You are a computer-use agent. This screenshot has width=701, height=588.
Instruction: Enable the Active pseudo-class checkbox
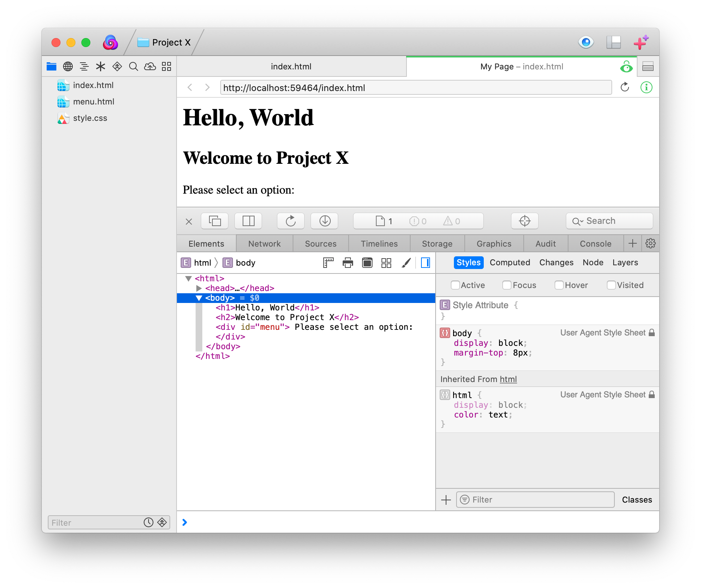(x=455, y=285)
